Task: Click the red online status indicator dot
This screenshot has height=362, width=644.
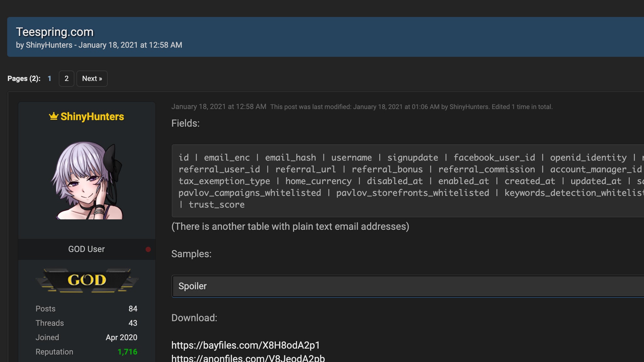Action: tap(149, 249)
